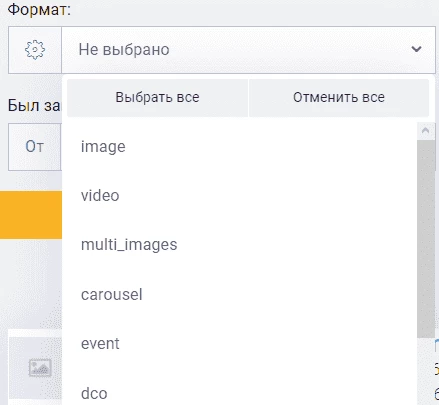439x405 pixels.
Task: Click the gear icon beside the format selector
Action: point(35,50)
